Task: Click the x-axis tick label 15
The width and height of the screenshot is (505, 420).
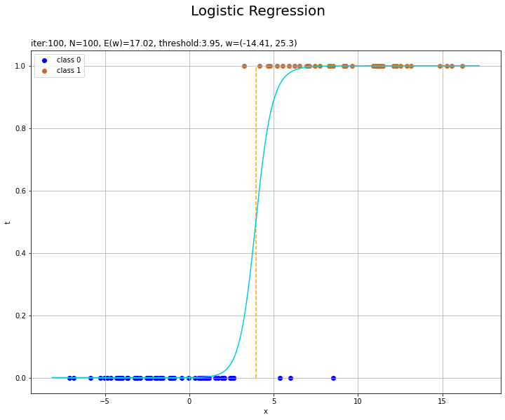Action: point(442,401)
